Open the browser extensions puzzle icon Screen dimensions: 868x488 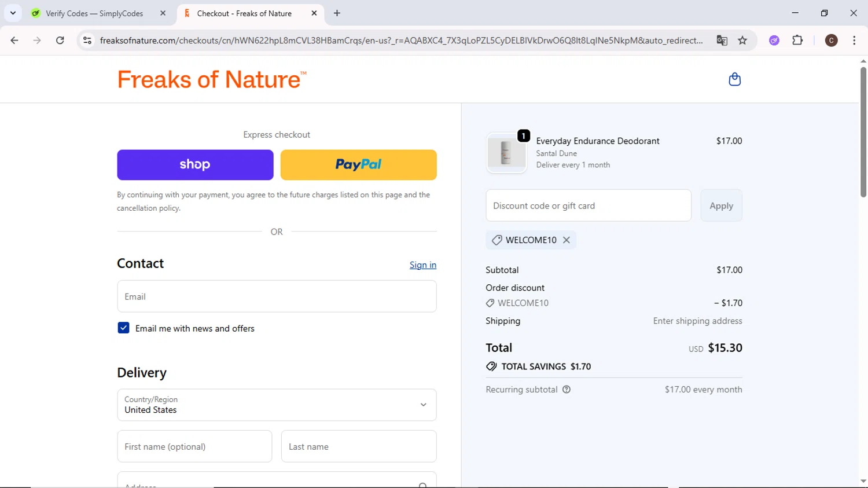797,41
